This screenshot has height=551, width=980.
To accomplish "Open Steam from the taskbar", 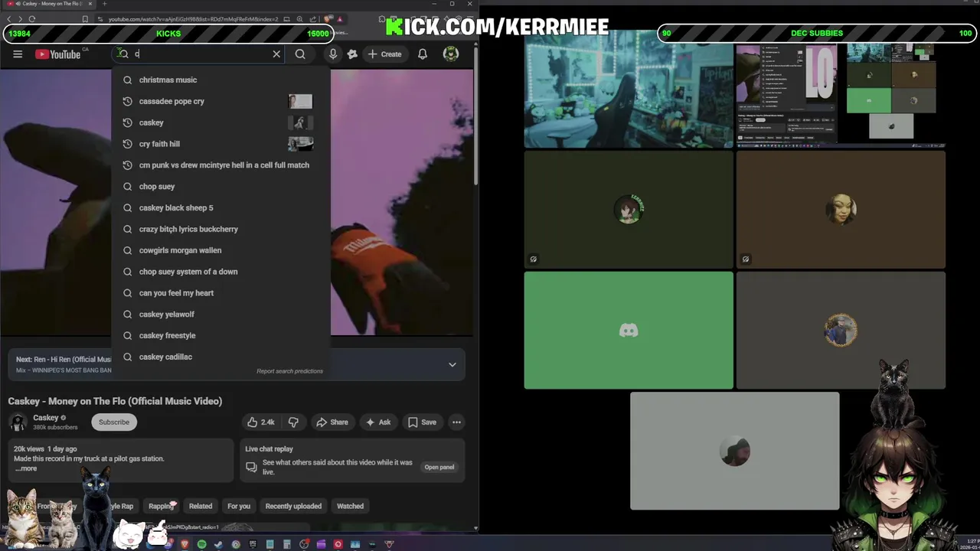I will pos(219,544).
